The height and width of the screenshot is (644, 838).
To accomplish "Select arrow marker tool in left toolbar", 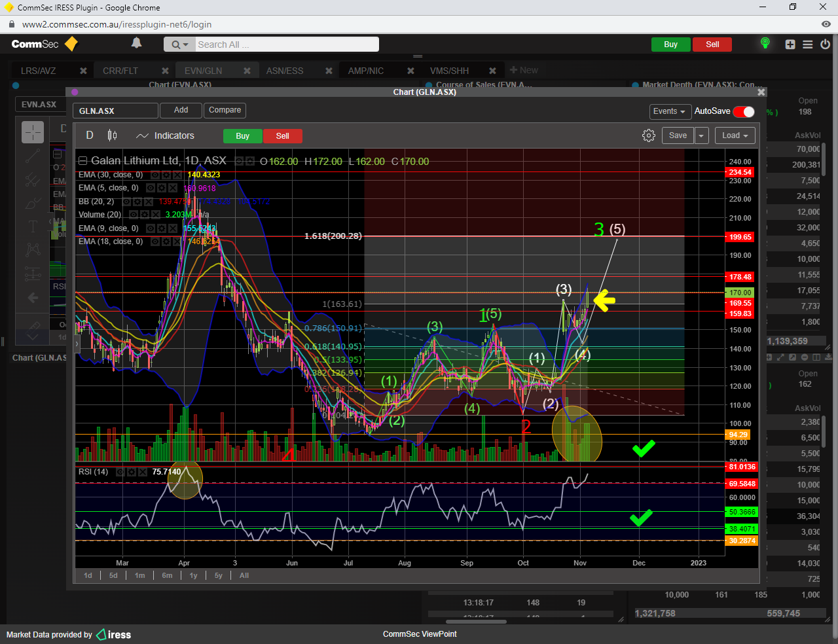I will [33, 298].
